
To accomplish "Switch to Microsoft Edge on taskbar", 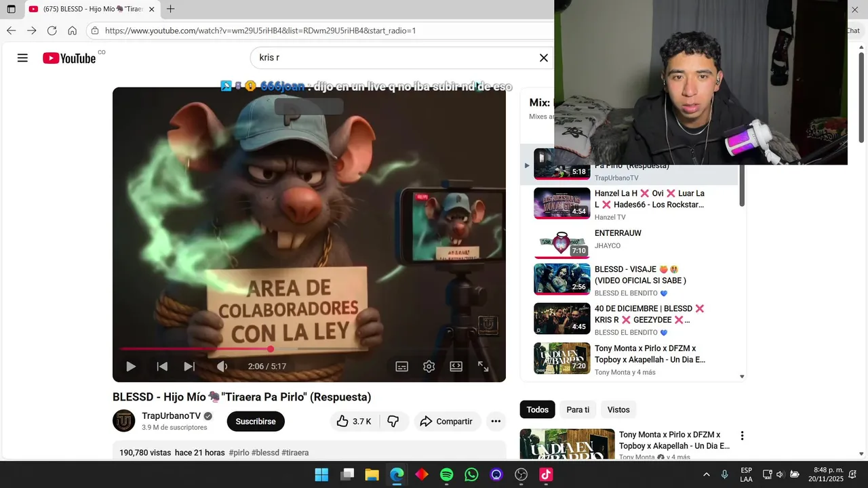I will click(x=397, y=474).
